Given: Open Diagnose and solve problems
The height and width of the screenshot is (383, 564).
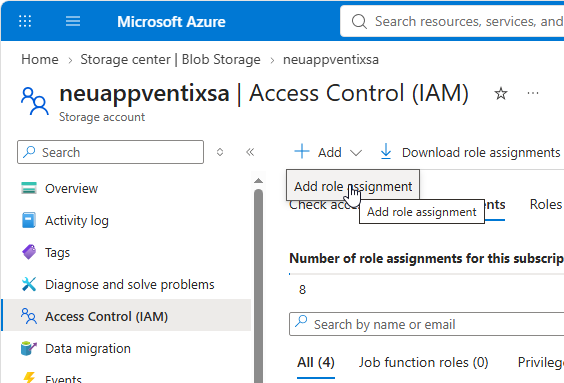Looking at the screenshot, I should click(x=129, y=284).
